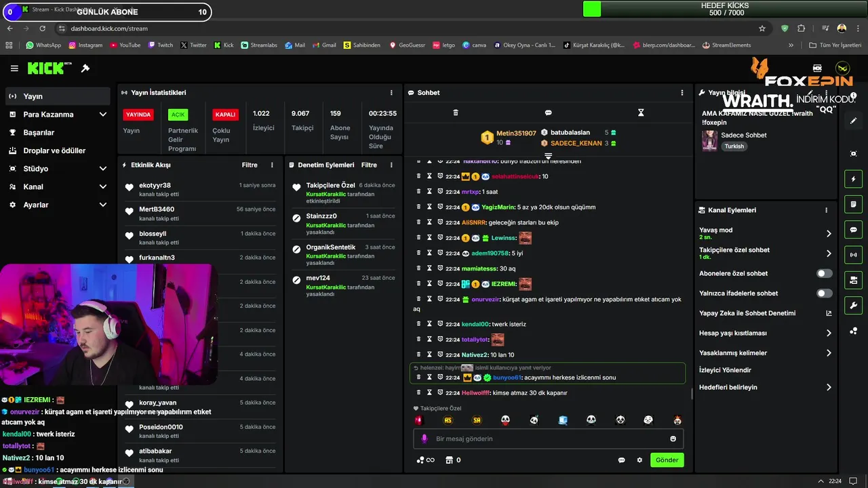Click the trash icon tab in Sohbet
Viewport: 868px width, 488px height.
456,113
